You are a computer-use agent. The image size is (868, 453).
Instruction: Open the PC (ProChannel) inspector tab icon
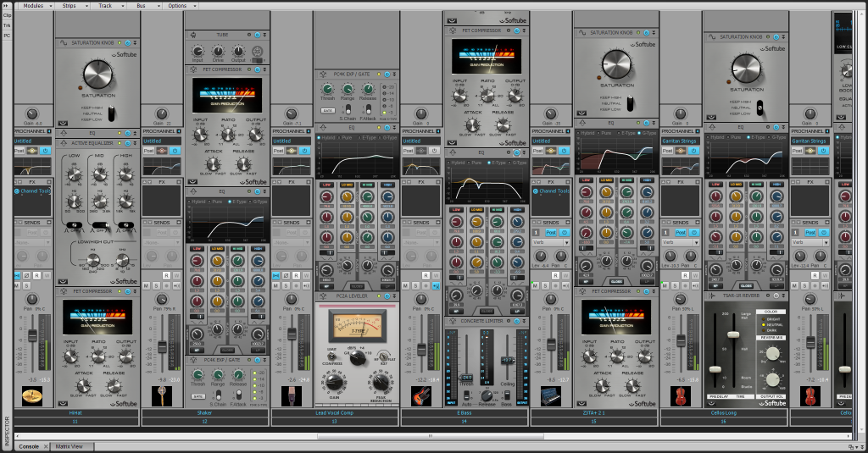(7, 36)
